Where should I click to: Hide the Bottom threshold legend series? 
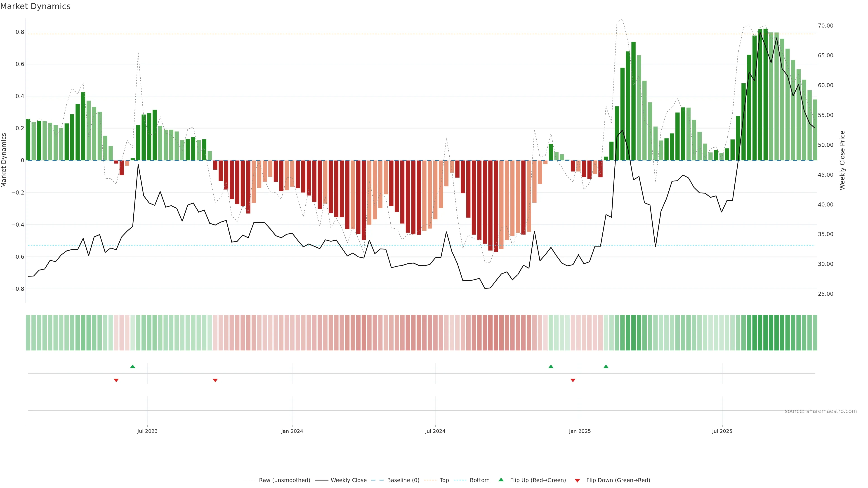pyautogui.click(x=479, y=480)
